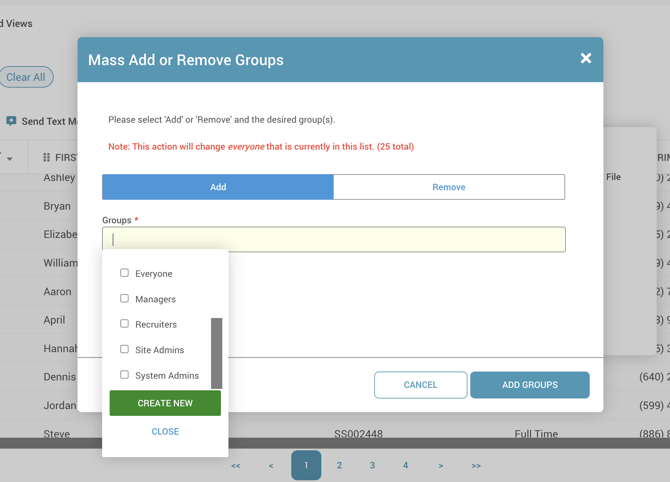The image size is (670, 482).
Task: Enable the Site Admins checkbox
Action: point(125,349)
